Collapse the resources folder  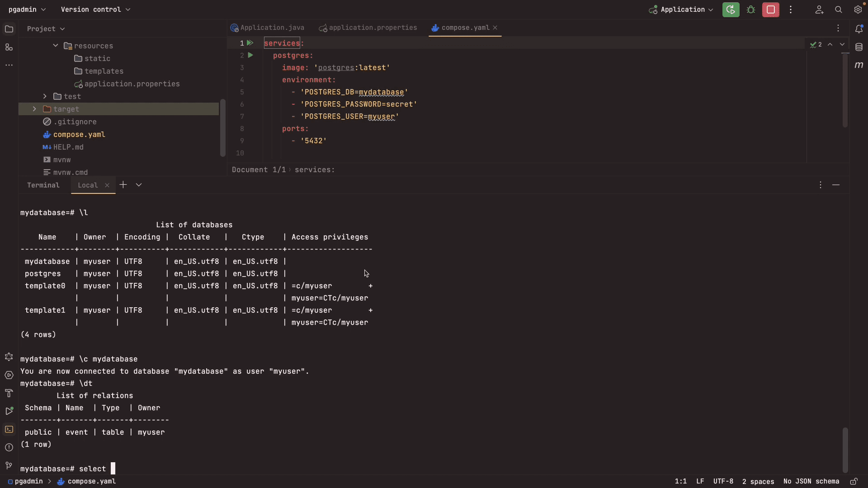(56, 46)
